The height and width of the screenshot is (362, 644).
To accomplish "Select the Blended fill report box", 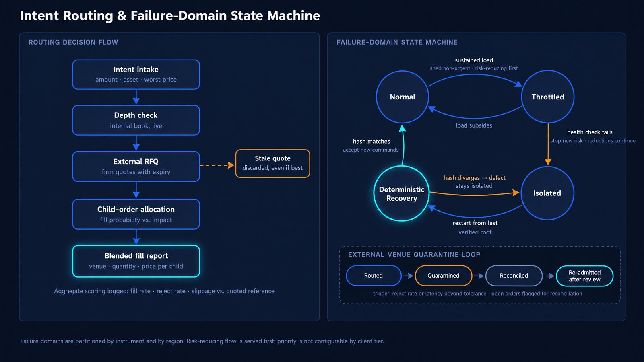I will click(x=136, y=261).
